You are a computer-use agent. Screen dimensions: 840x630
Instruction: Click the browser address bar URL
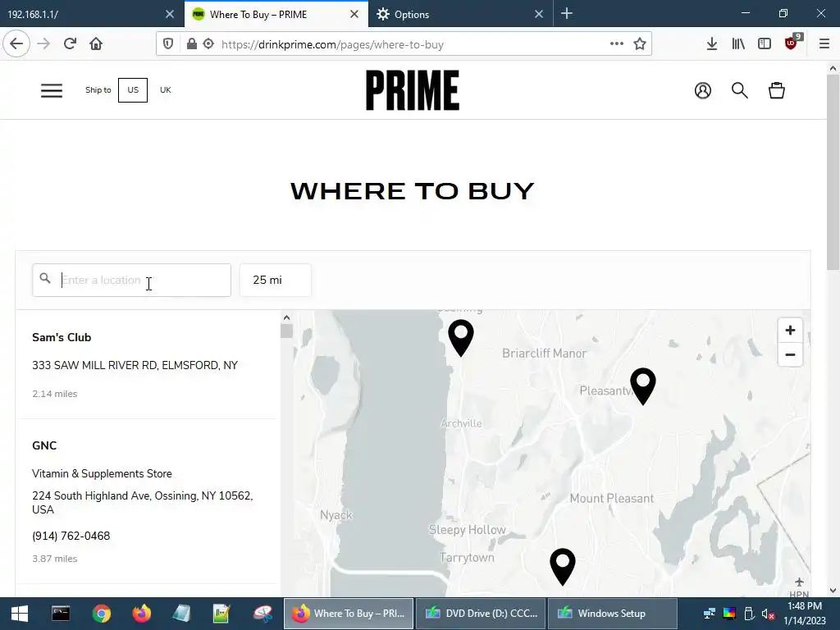[332, 44]
